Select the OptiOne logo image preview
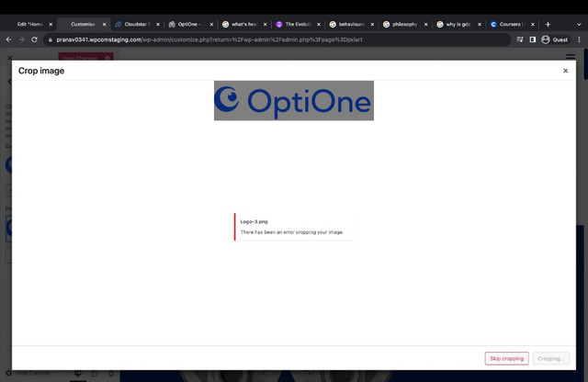This screenshot has width=588, height=382. tap(294, 100)
